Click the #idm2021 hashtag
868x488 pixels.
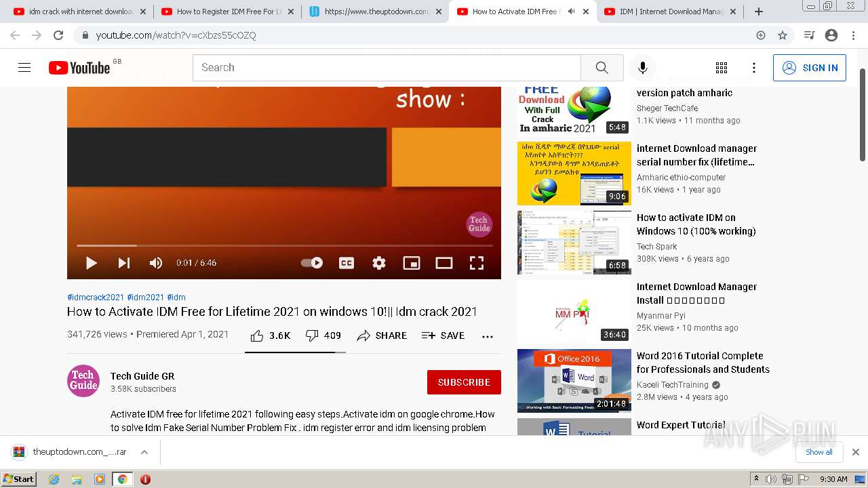pyautogui.click(x=146, y=297)
